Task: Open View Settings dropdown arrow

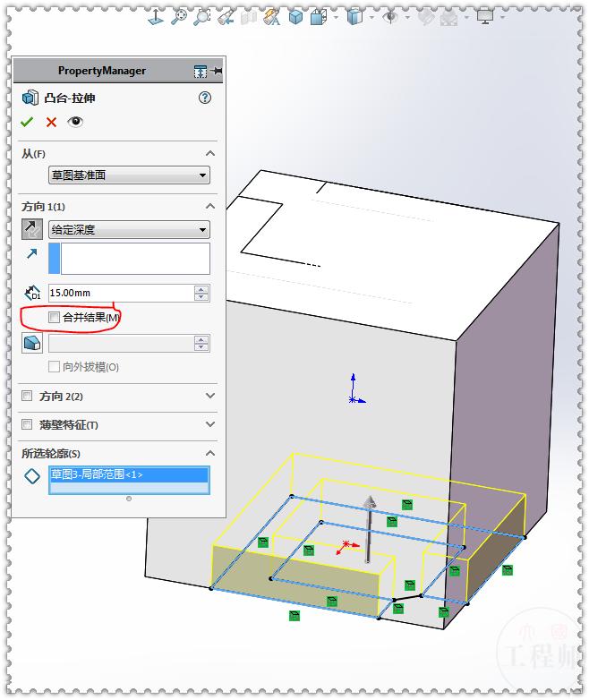Action: 502,17
